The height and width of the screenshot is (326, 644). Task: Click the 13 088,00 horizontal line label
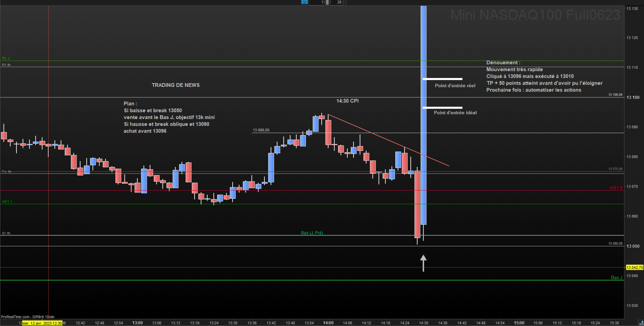(261, 130)
